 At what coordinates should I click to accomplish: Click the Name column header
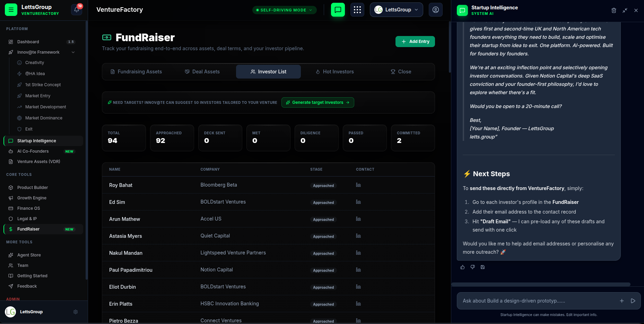115,169
